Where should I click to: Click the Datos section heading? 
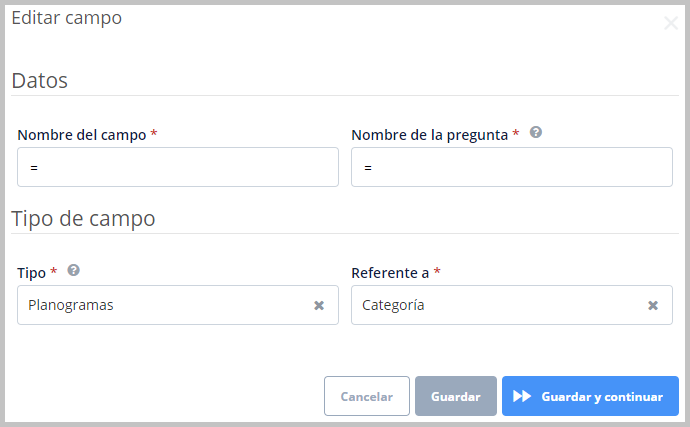(x=40, y=81)
